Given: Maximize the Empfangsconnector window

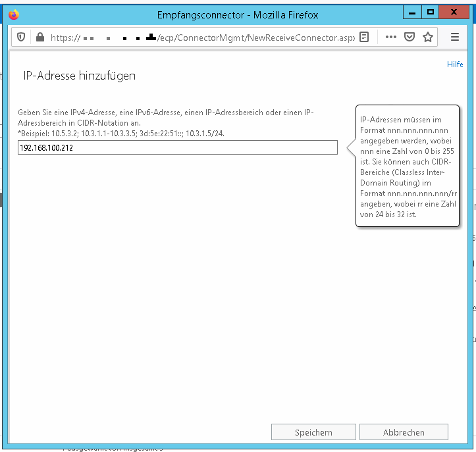Looking at the screenshot, I should 431,13.
